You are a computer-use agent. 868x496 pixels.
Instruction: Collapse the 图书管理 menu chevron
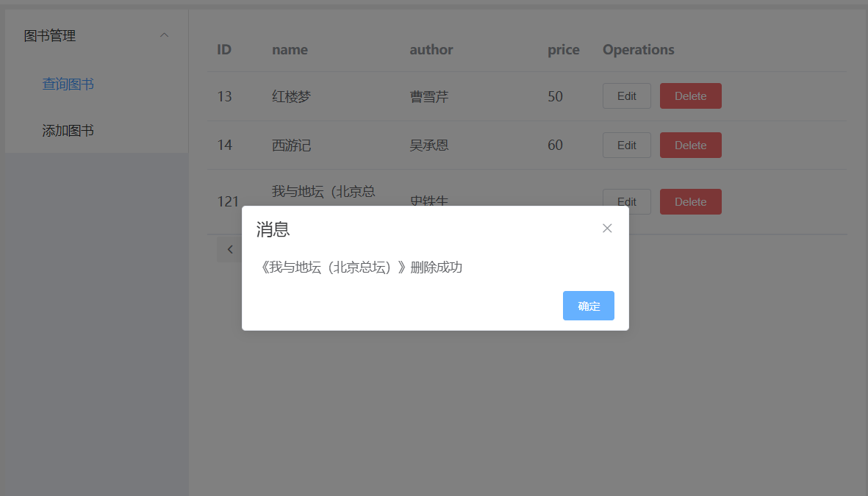[x=164, y=35]
